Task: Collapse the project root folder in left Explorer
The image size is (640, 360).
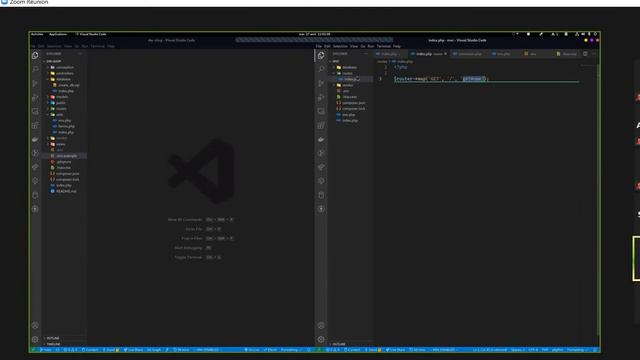Action: click(x=53, y=61)
